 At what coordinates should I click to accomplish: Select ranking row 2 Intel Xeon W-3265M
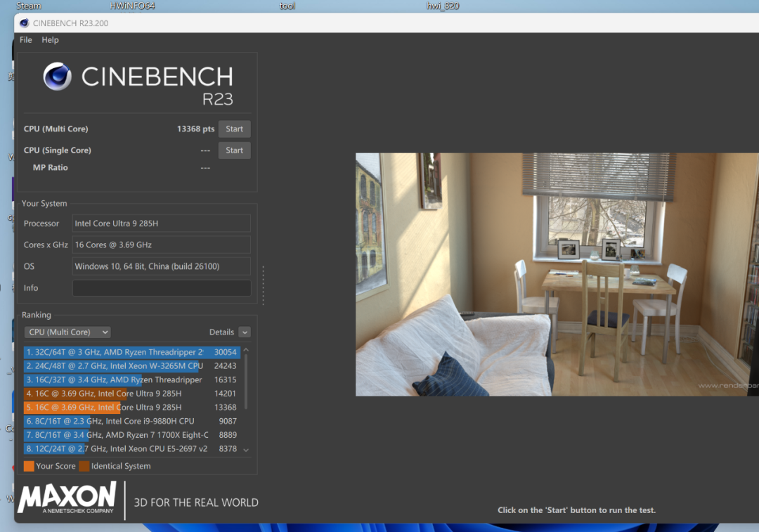[x=131, y=366]
